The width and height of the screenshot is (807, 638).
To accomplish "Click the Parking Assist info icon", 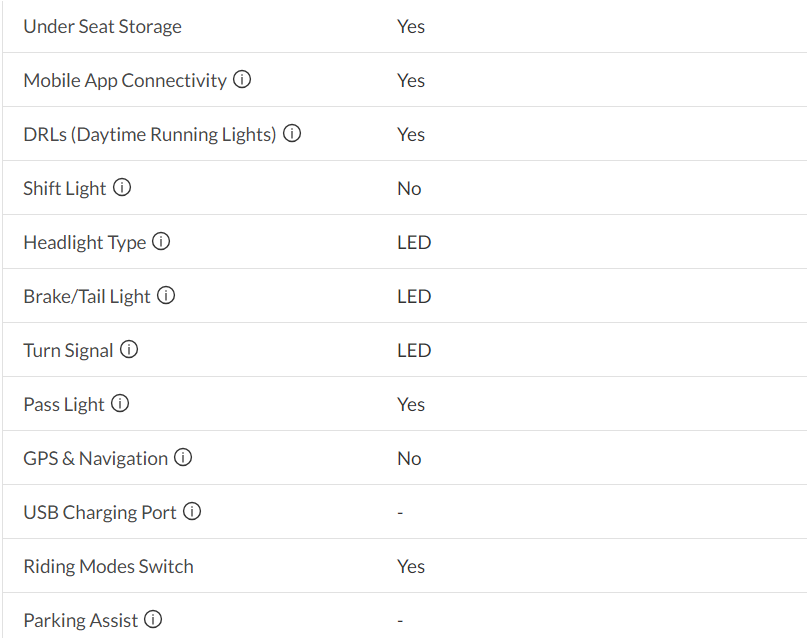I will coord(153,620).
